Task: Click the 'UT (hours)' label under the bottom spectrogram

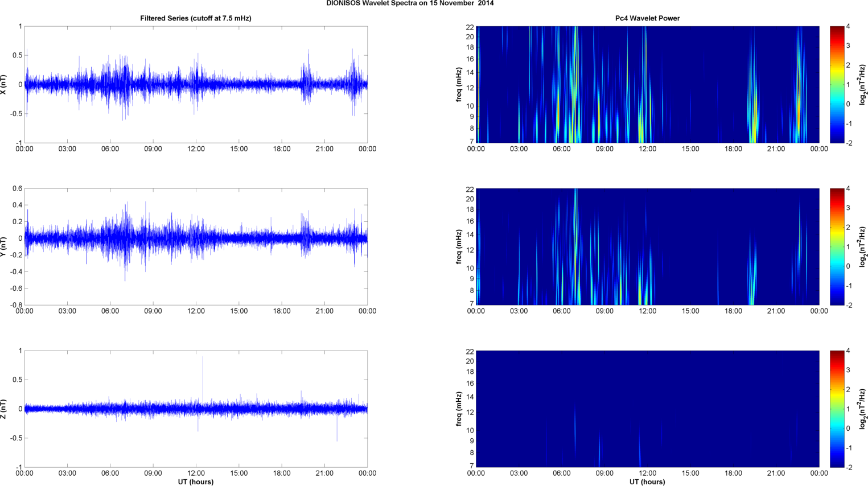Action: point(647,482)
